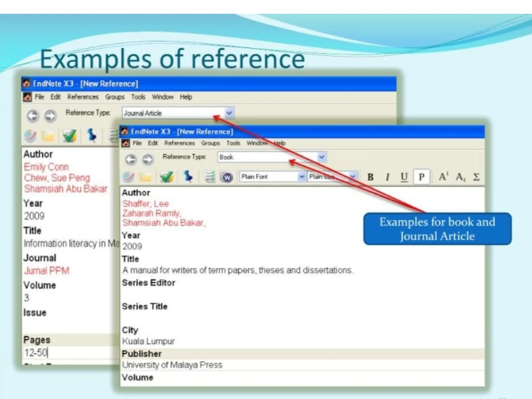The image size is (532, 399).
Task: Click title 'Information literacy in Ma' in back window
Action: click(x=71, y=243)
